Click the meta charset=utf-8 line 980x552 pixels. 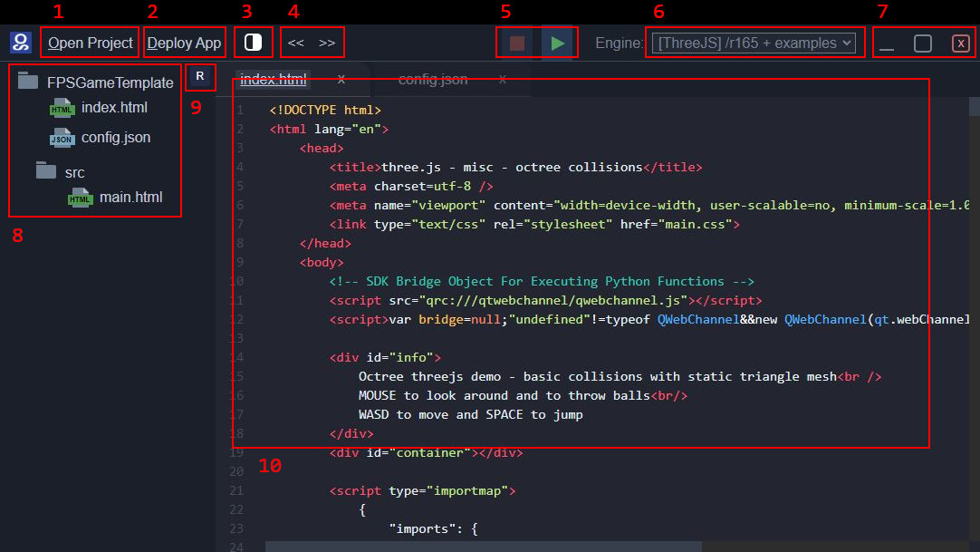click(411, 187)
